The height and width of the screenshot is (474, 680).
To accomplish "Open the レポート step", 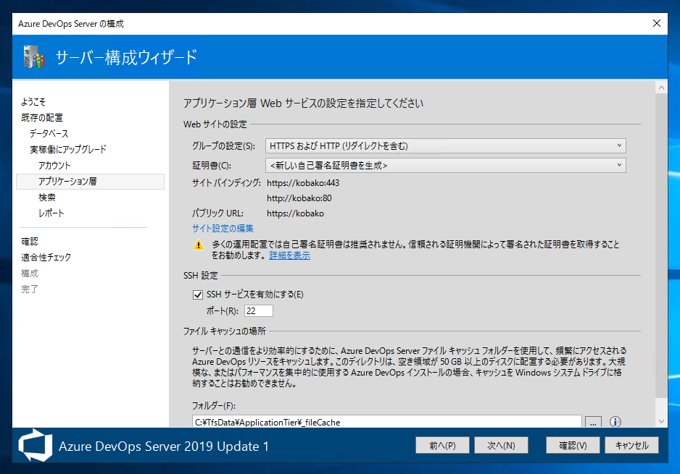I will (51, 213).
